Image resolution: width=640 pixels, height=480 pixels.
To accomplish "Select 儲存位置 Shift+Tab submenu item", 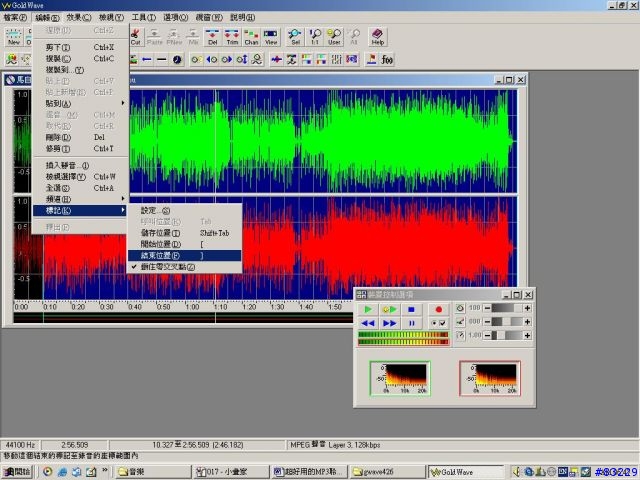I will point(184,233).
